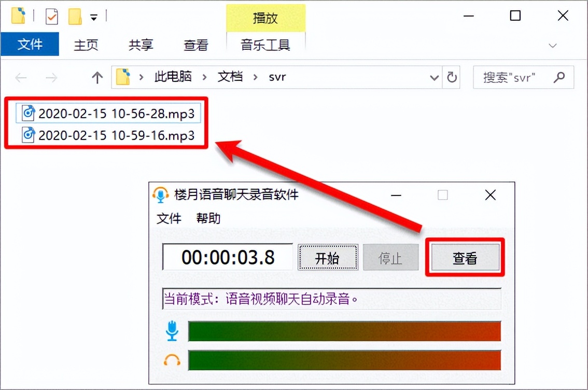Expand the breadcrumb arrow after 此电脑
Screen dimensions: 588x390
203,77
